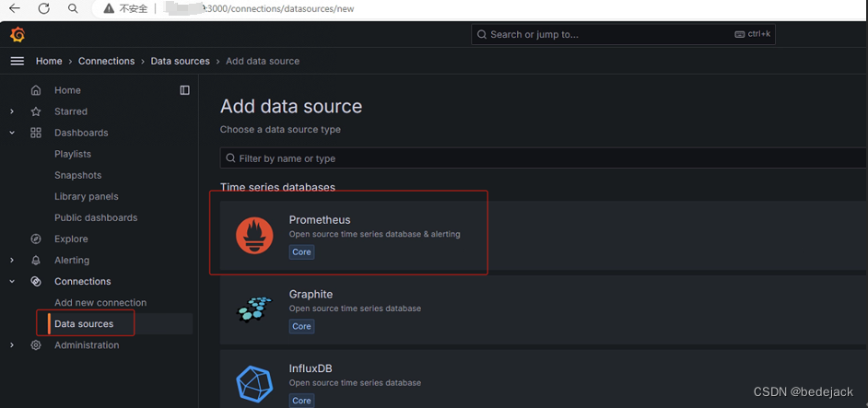Click the browser reload icon

[43, 9]
